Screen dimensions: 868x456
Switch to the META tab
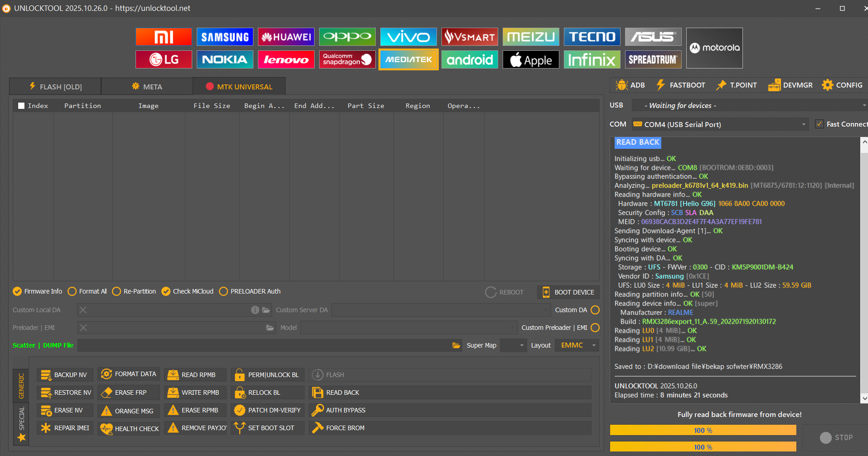(147, 87)
